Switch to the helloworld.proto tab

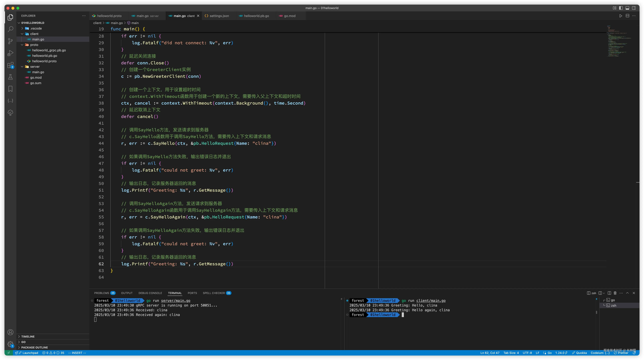109,16
